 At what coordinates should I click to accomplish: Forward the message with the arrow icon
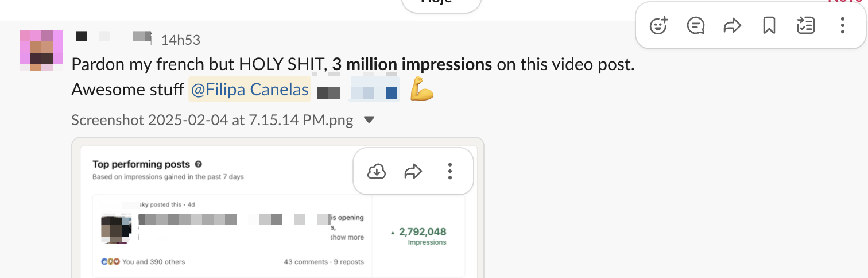tap(732, 26)
